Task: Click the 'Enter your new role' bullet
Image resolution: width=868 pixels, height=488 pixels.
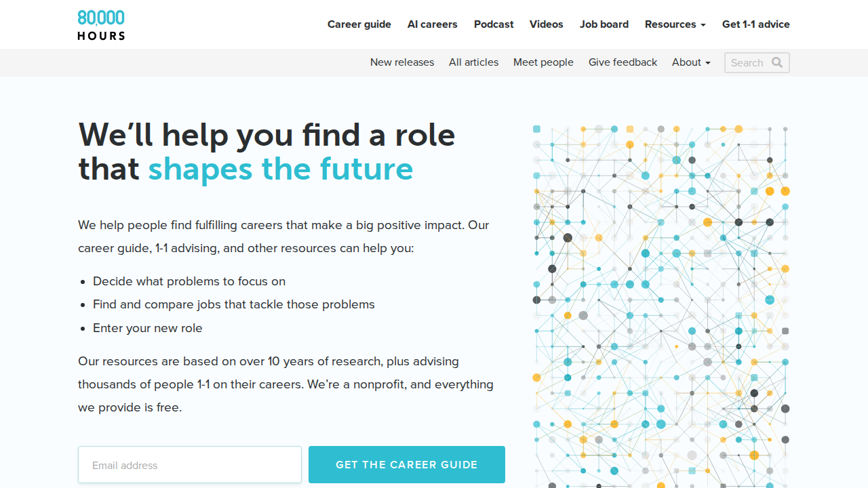Action: click(148, 328)
